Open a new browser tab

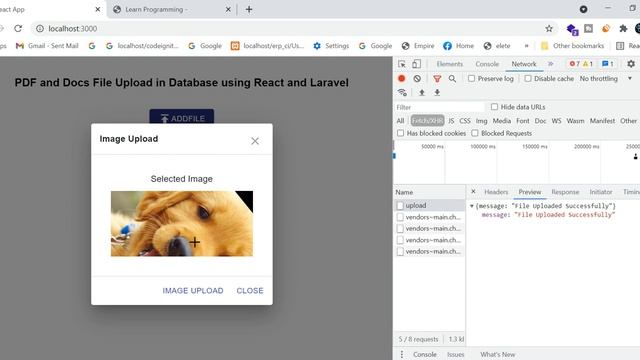249,9
